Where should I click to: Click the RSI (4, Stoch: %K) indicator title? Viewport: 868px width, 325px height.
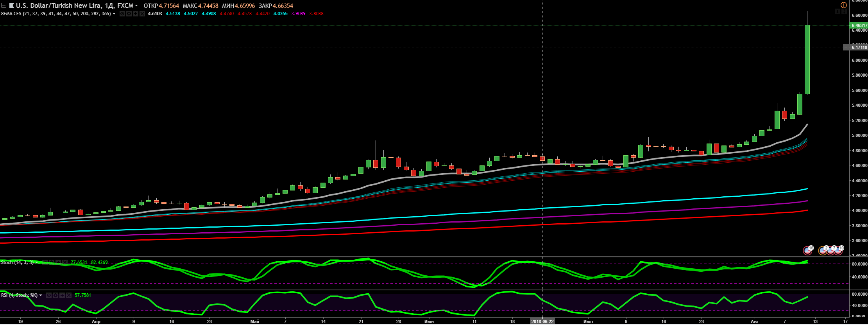pos(20,295)
